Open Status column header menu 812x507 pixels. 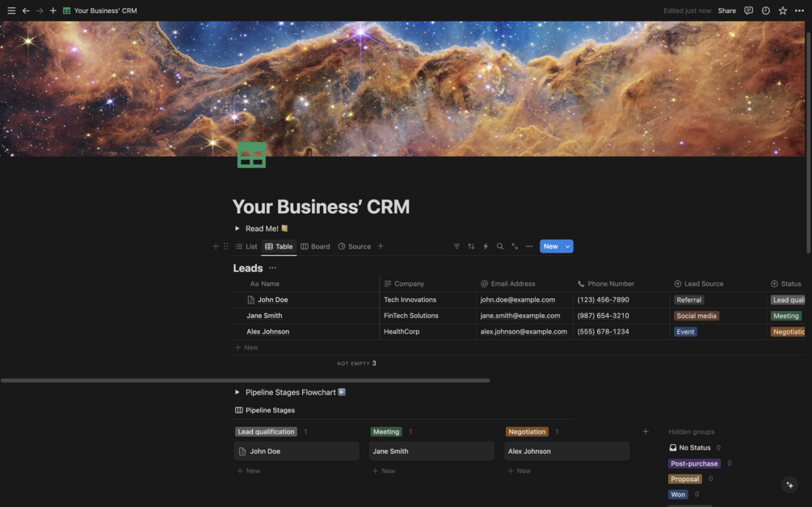[785, 283]
